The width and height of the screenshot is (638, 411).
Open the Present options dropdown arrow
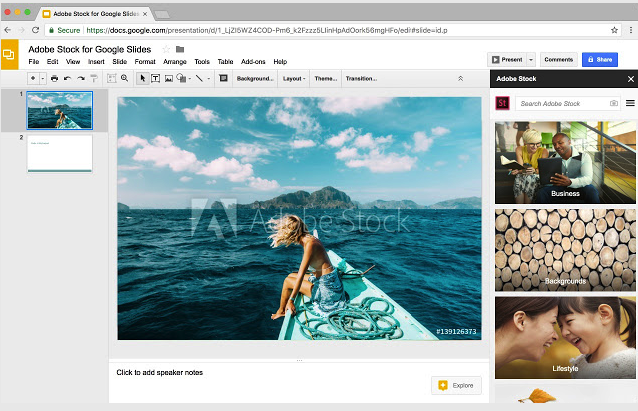[531, 59]
